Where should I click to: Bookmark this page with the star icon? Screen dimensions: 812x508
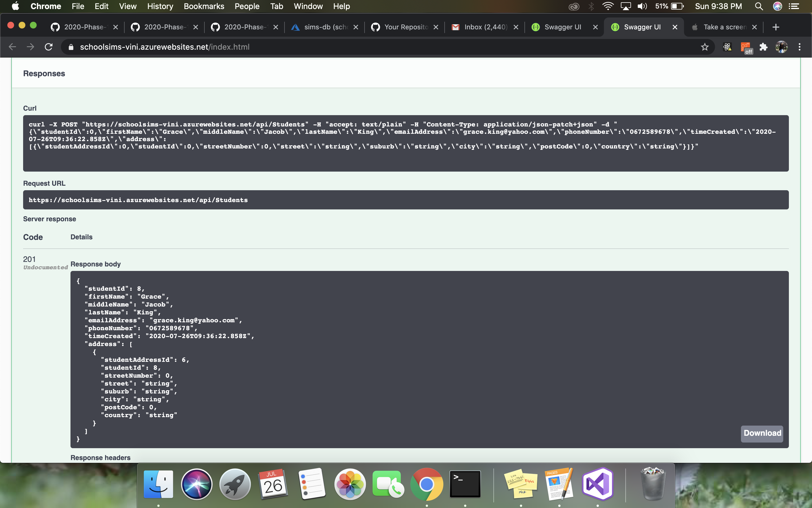click(705, 47)
